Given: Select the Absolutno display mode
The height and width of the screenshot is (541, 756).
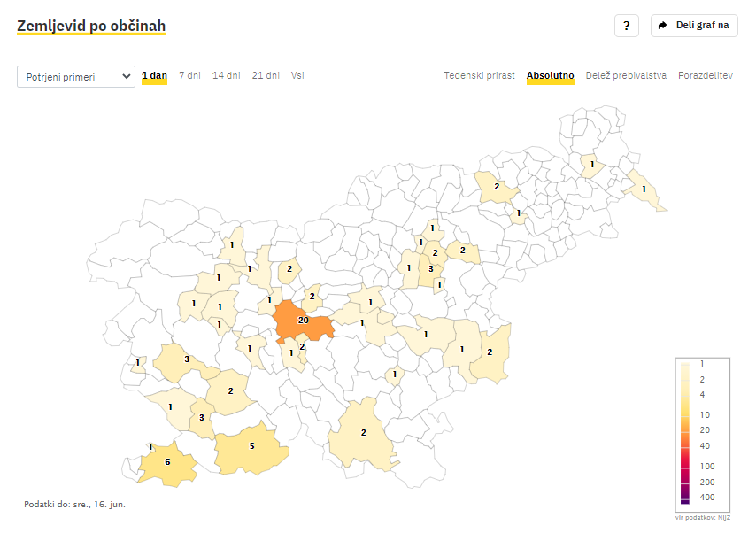Looking at the screenshot, I should [550, 75].
